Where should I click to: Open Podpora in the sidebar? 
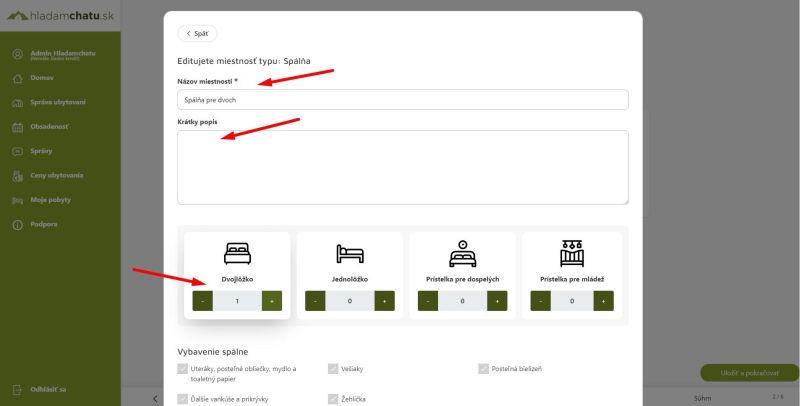[x=44, y=224]
